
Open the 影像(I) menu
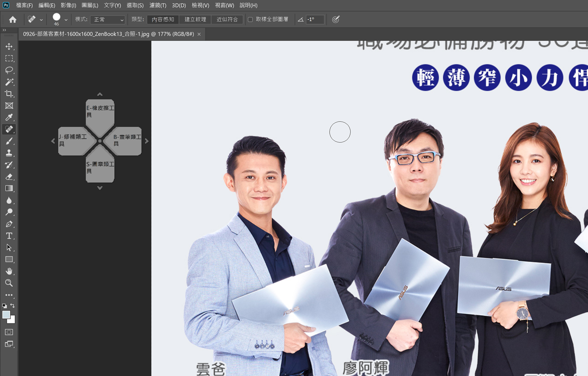(68, 5)
